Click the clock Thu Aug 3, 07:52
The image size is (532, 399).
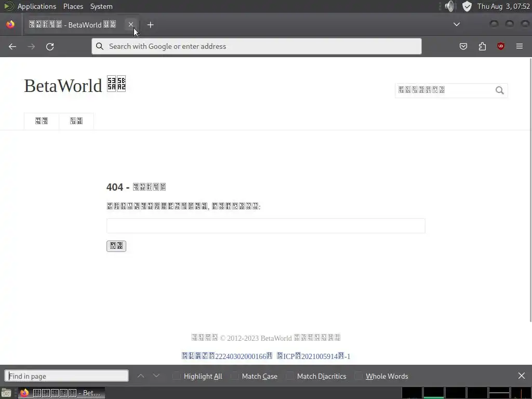pyautogui.click(x=503, y=6)
